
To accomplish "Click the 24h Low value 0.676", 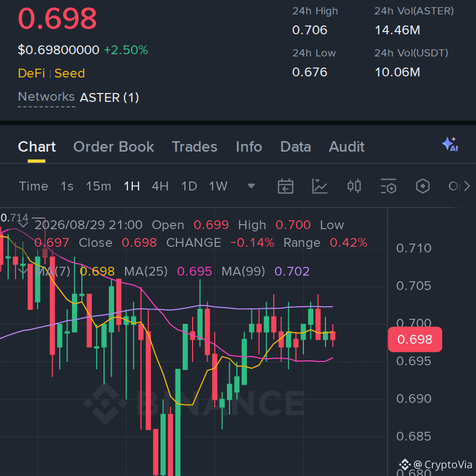I will point(310,72).
